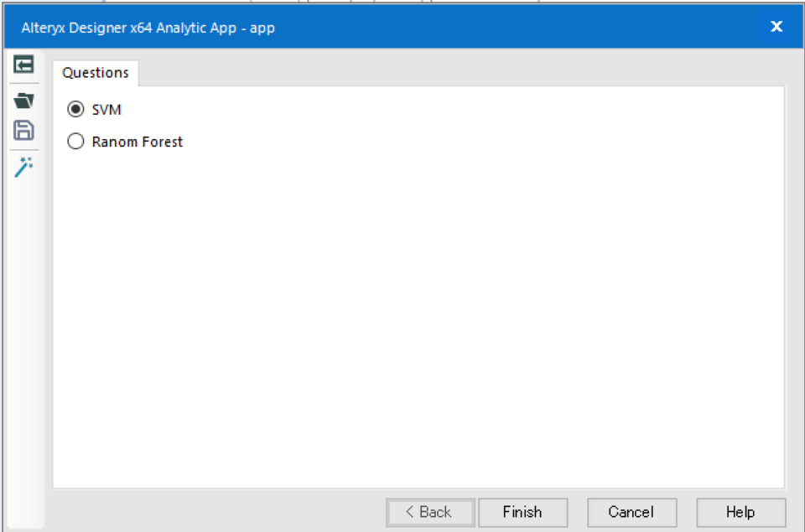Screen dimensions: 805x532
Task: Open Help for the analytic app
Action: [x=740, y=512]
